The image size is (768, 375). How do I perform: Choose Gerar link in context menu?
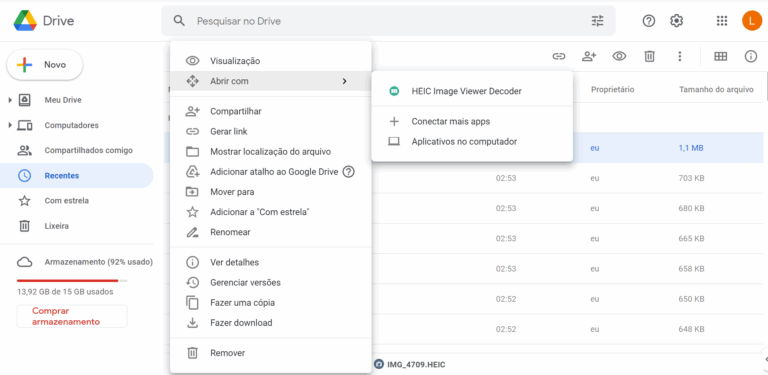click(x=270, y=132)
